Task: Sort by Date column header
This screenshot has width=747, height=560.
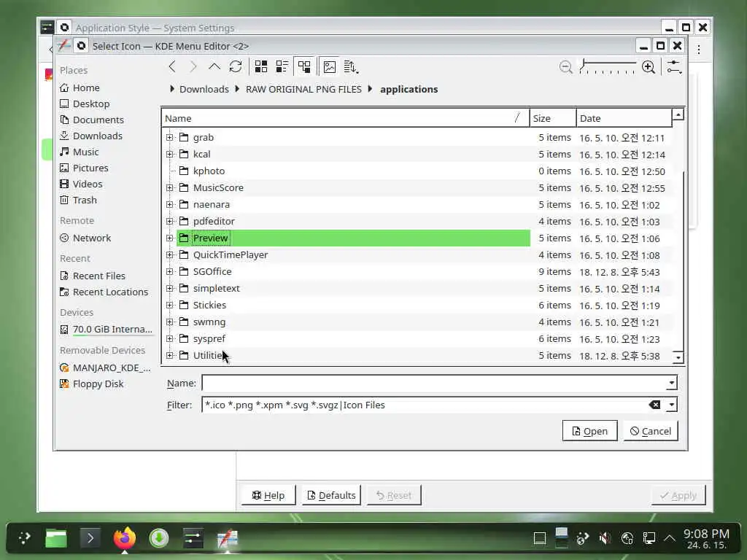Action: tap(624, 119)
